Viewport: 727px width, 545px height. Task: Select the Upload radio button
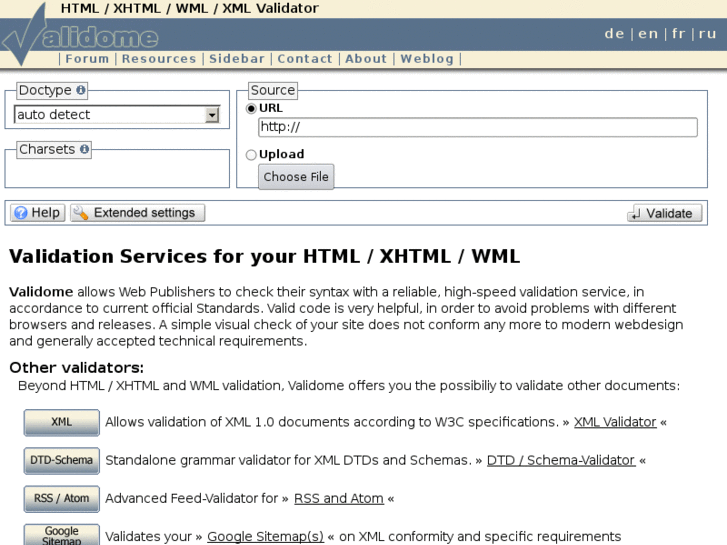(251, 154)
